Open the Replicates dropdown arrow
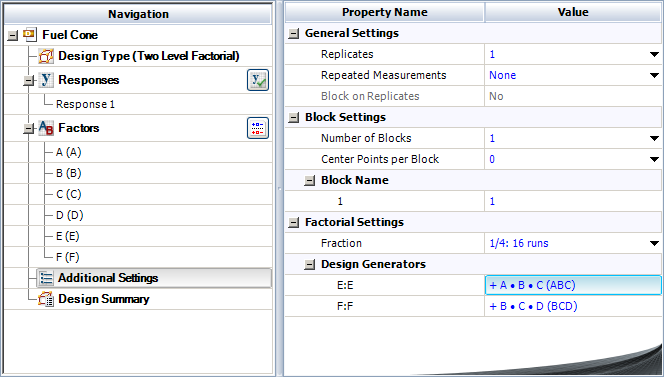The image size is (664, 377). [x=654, y=54]
